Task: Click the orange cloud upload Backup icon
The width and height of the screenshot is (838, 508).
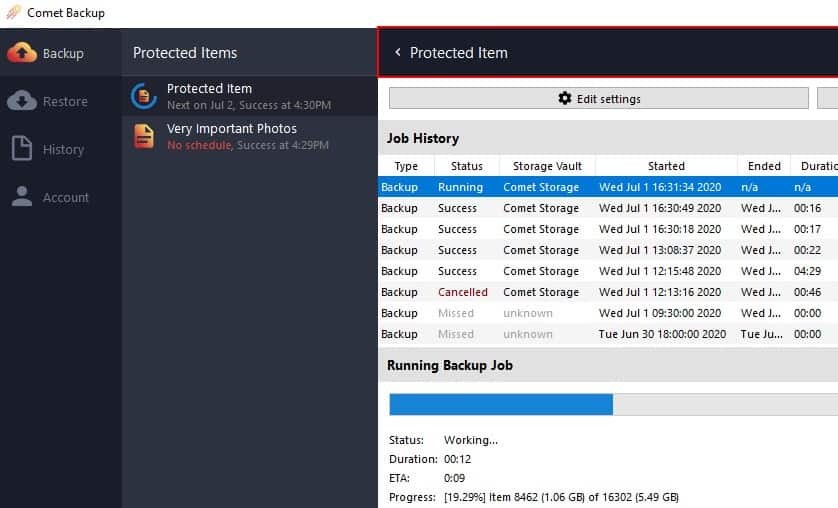Action: tap(22, 52)
